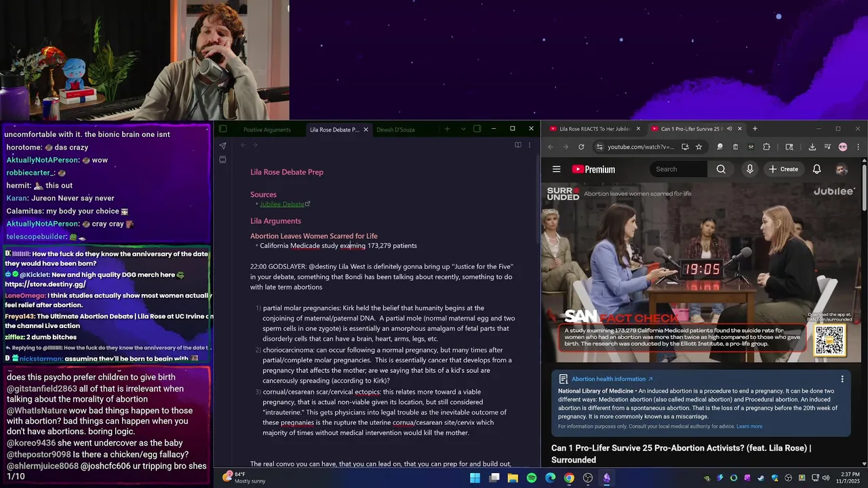Click the Obsidian ribbon stacked-window icon

click(x=222, y=160)
